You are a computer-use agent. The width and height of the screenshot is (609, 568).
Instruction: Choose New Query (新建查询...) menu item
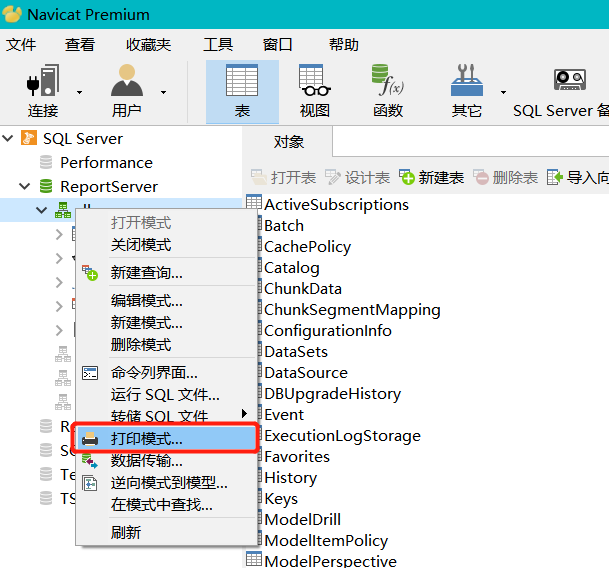pyautogui.click(x=166, y=272)
